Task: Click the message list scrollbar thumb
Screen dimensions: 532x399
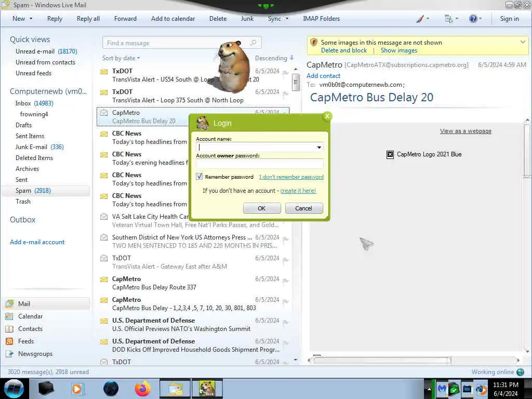Action: pos(296,83)
